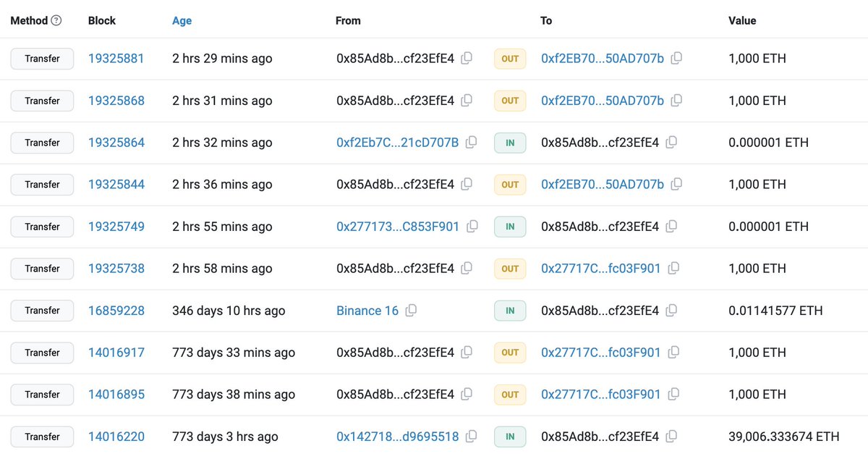Copy To address on the 39,006 ETH row
This screenshot has height=454, width=868.
[671, 437]
